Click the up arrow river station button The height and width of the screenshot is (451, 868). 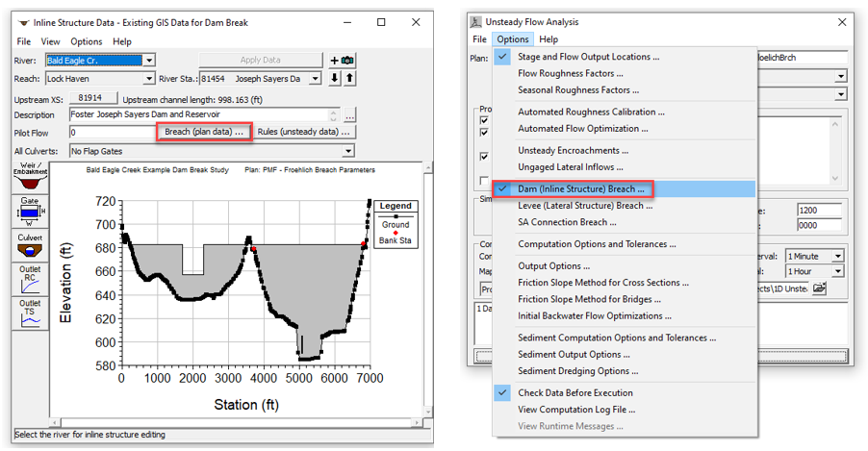click(x=349, y=79)
